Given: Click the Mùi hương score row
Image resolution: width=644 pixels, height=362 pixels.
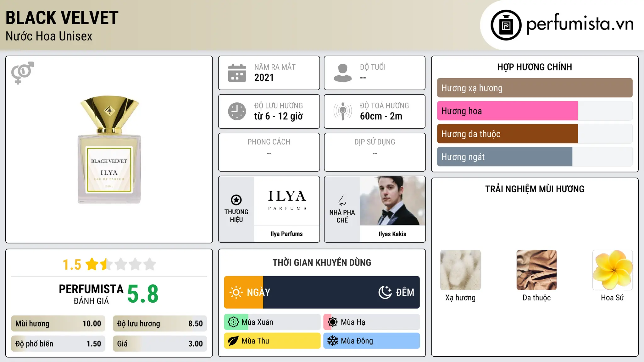Looking at the screenshot, I should click(58, 324).
